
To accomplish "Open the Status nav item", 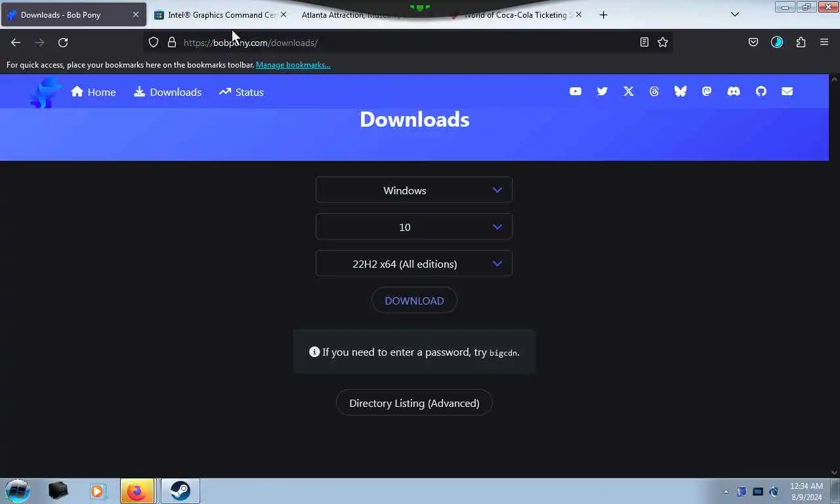I will click(x=241, y=92).
